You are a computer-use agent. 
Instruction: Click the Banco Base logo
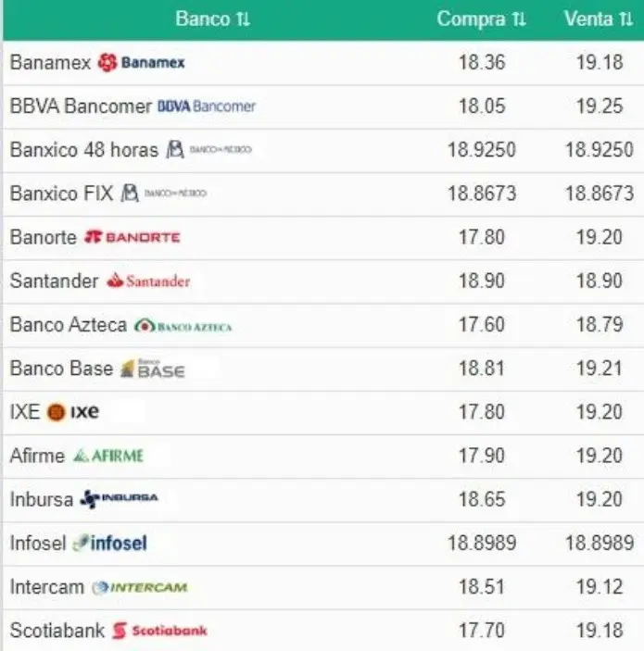click(x=153, y=369)
